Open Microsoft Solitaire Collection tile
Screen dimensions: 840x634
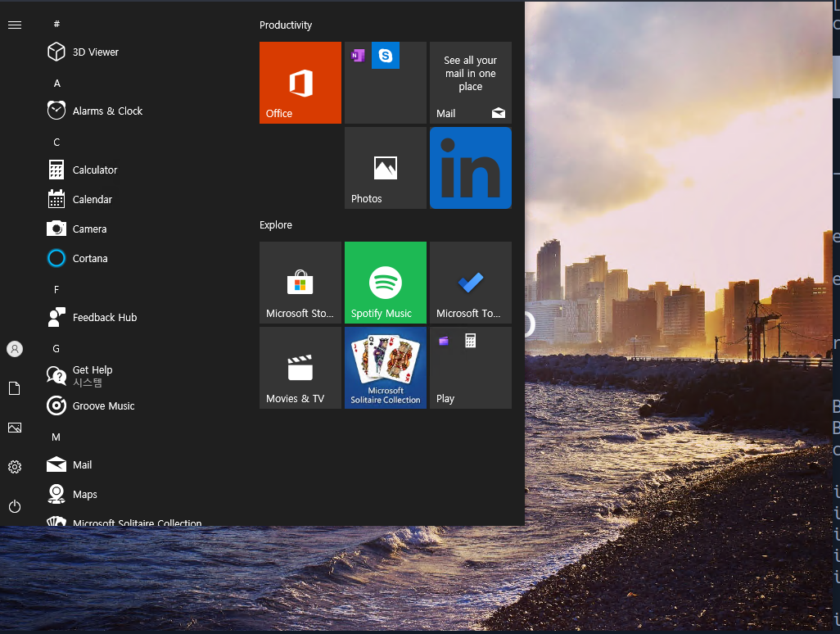[386, 368]
